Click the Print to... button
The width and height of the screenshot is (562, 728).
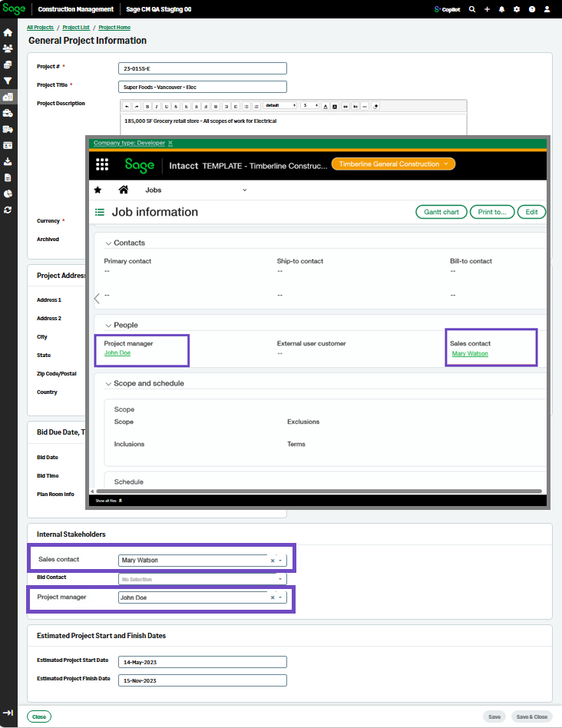(492, 212)
